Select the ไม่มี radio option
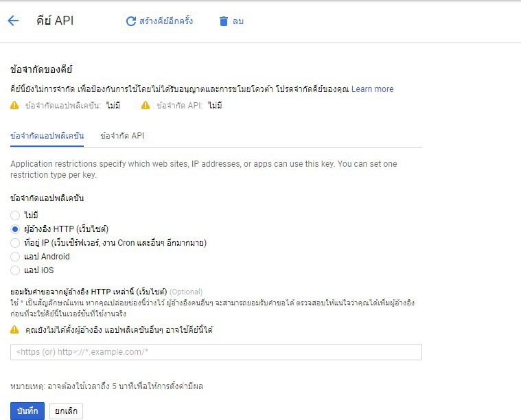The image size is (521, 420). coord(15,215)
